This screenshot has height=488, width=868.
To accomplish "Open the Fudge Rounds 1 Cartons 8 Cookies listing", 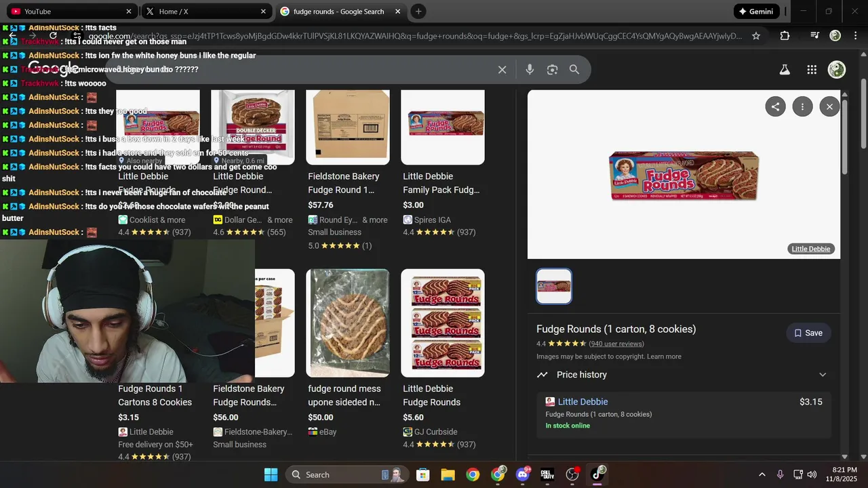I will pyautogui.click(x=155, y=395).
